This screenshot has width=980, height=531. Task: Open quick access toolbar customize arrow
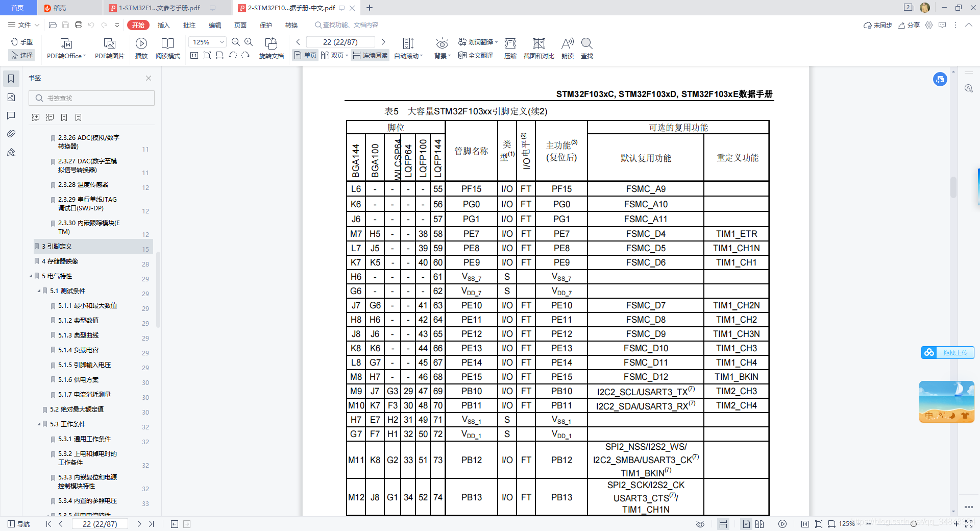point(117,25)
